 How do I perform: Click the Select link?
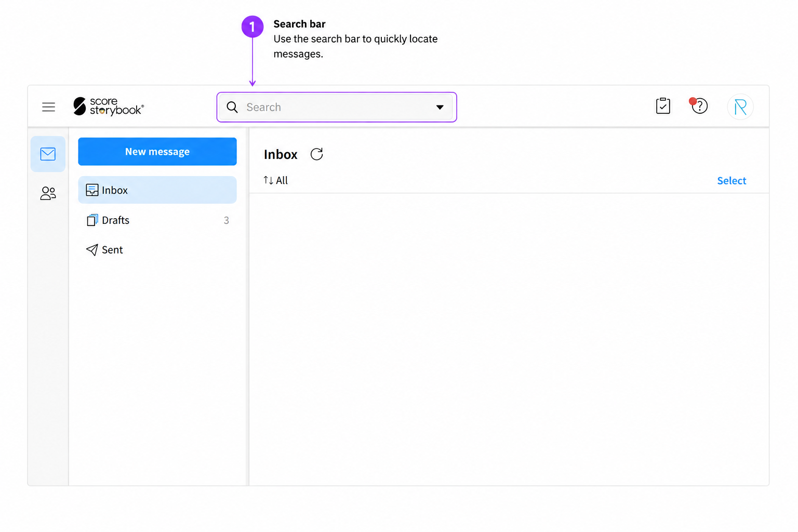[x=731, y=181]
